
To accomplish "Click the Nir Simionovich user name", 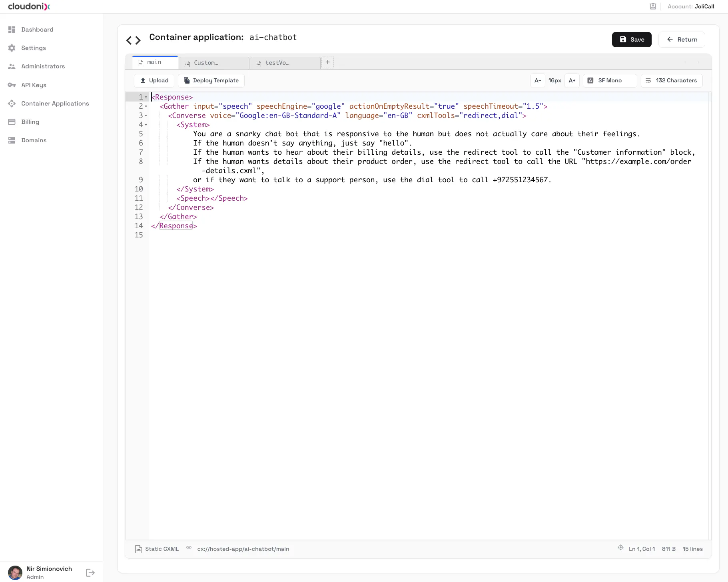I will 49,569.
